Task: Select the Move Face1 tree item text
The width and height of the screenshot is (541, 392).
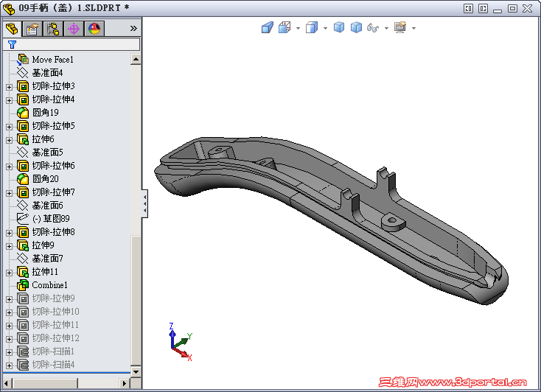Action: pyautogui.click(x=53, y=60)
